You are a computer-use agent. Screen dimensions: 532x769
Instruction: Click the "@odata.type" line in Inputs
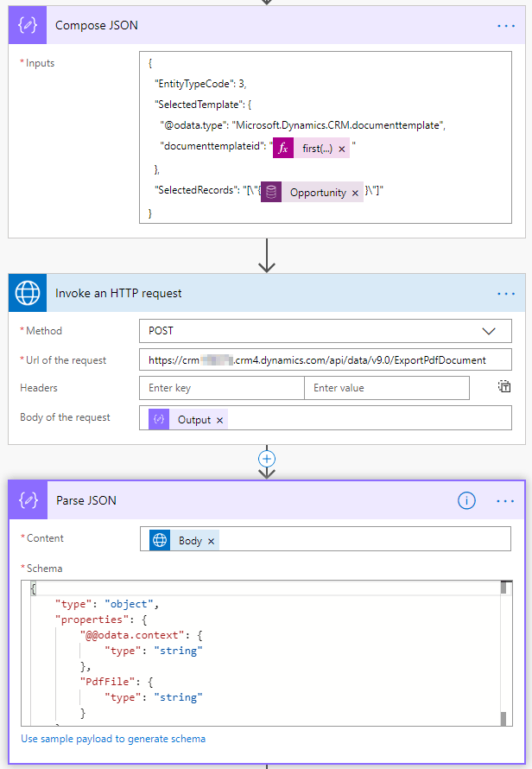pos(302,125)
